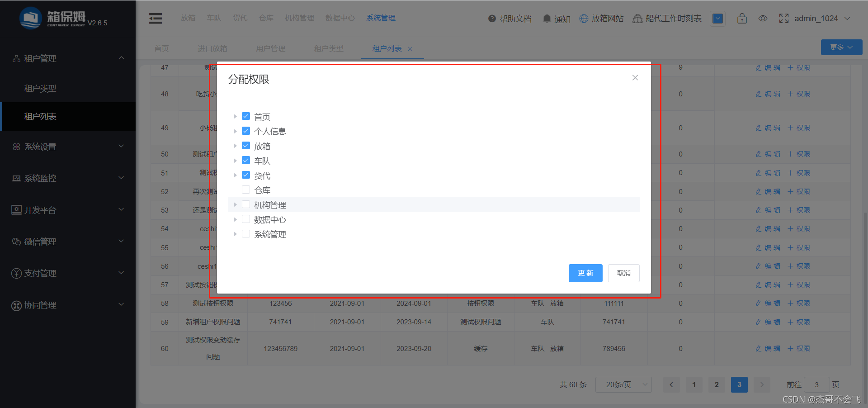Click the 支付管理 sidebar icon
The height and width of the screenshot is (408, 868).
pyautogui.click(x=17, y=273)
